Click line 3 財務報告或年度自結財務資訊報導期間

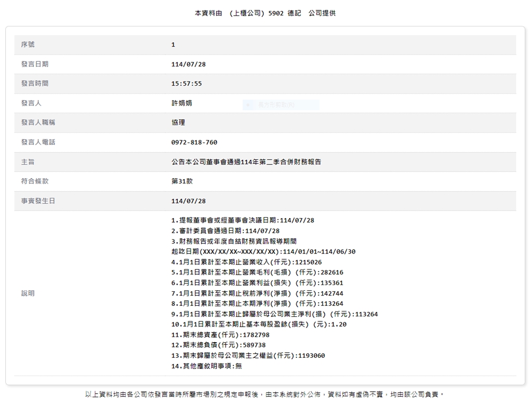tap(234, 241)
